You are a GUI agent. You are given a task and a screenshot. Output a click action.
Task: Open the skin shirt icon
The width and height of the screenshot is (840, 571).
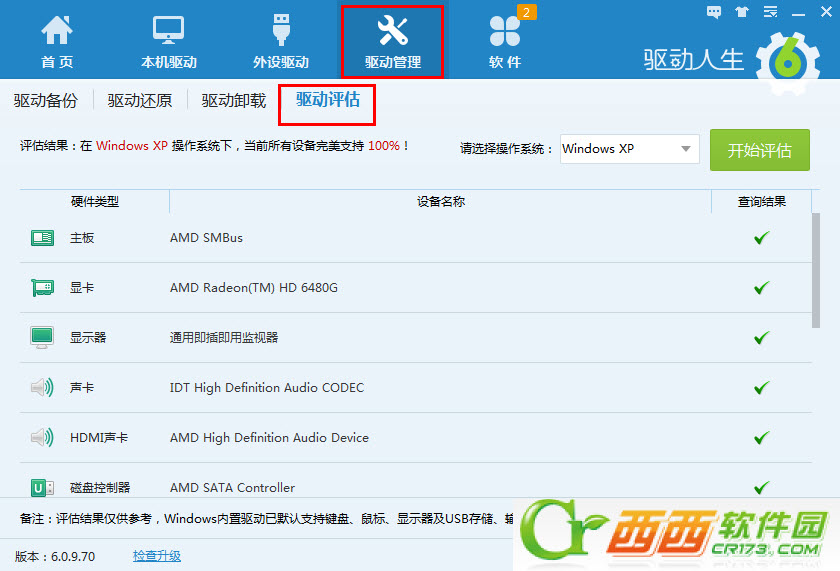tap(742, 12)
